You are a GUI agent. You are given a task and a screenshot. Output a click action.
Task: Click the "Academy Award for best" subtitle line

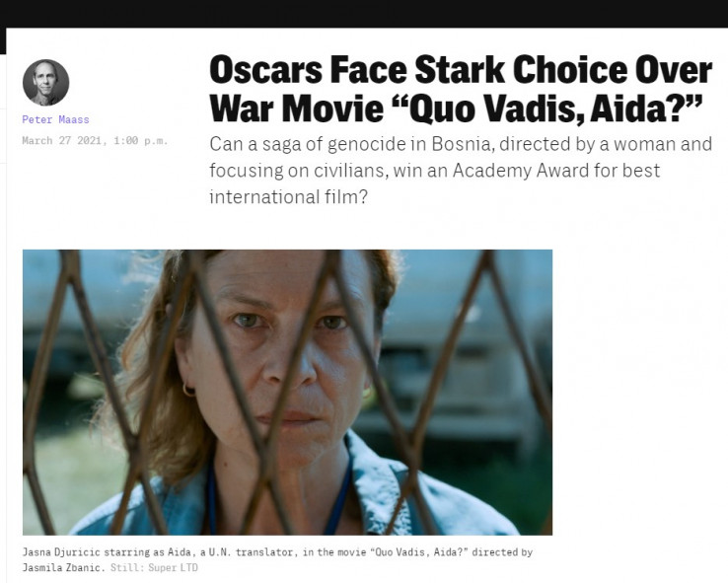coord(556,171)
